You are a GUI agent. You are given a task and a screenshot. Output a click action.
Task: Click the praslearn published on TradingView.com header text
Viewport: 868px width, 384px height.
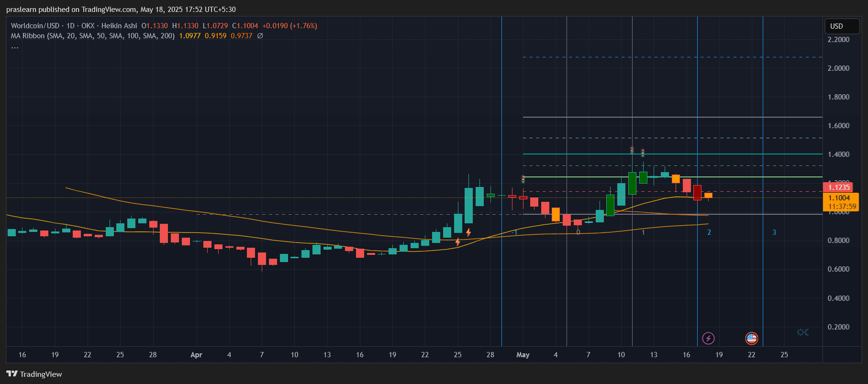(121, 10)
